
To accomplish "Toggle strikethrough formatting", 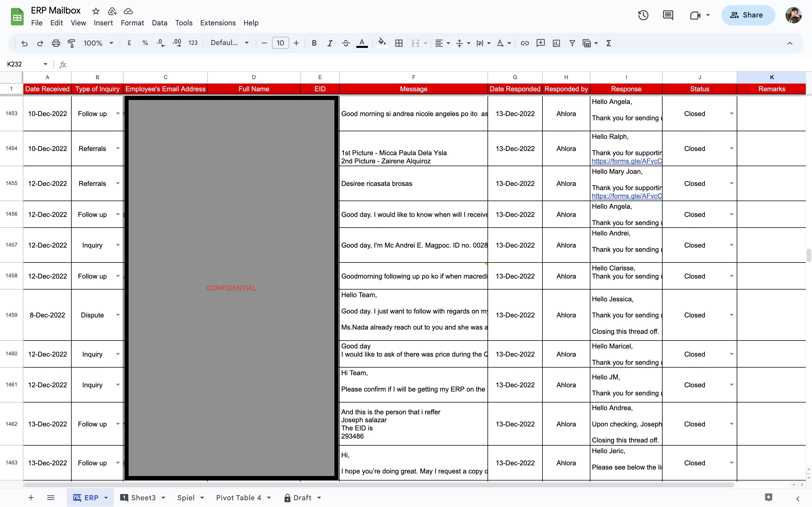I will pos(346,43).
